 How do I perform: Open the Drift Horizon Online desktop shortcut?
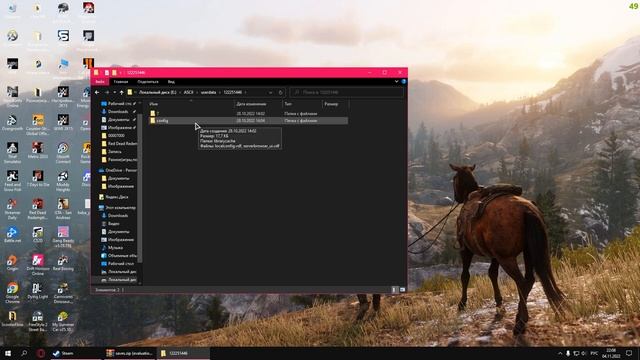[x=38, y=264]
